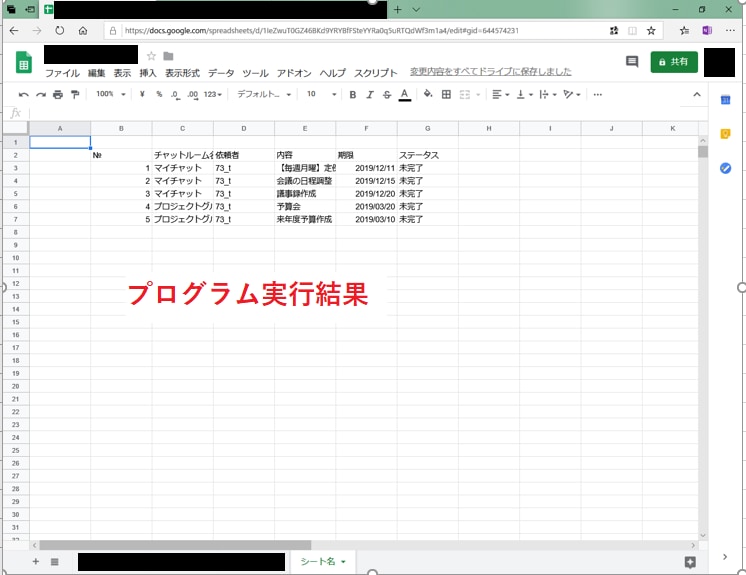Viewport: 746px width, 575px height.
Task: Click the horizontal scrollbar thumb
Action: (175, 545)
